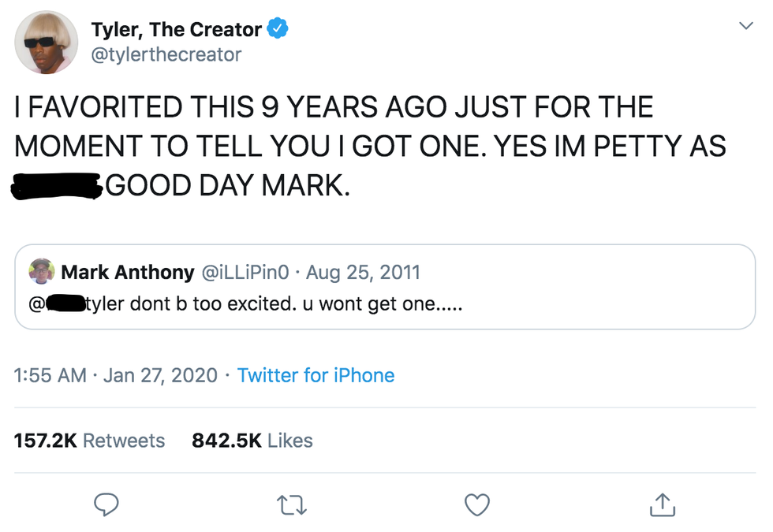The width and height of the screenshot is (773, 532).
Task: Click the @tylerthecreator handle
Action: point(166,54)
